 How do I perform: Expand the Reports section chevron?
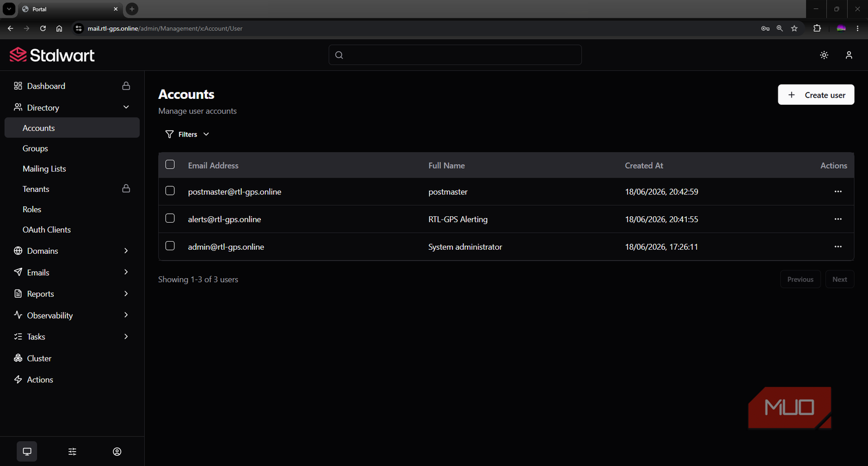tap(126, 294)
